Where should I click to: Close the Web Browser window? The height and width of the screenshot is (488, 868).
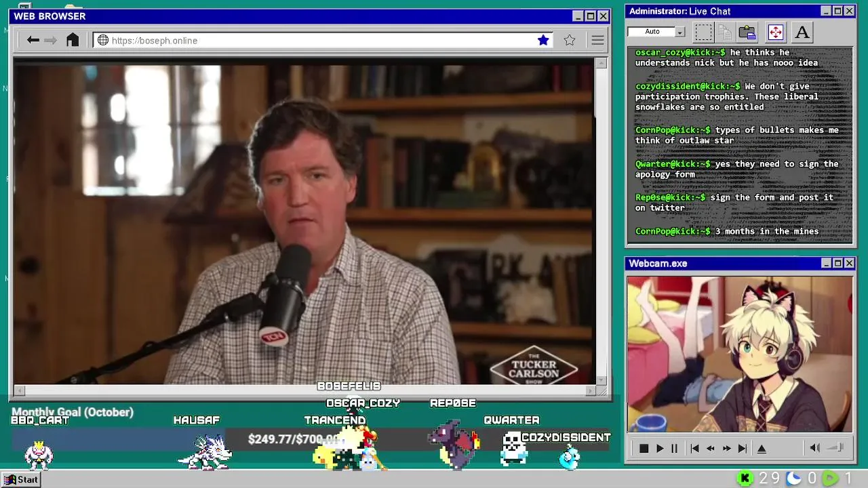(x=603, y=16)
